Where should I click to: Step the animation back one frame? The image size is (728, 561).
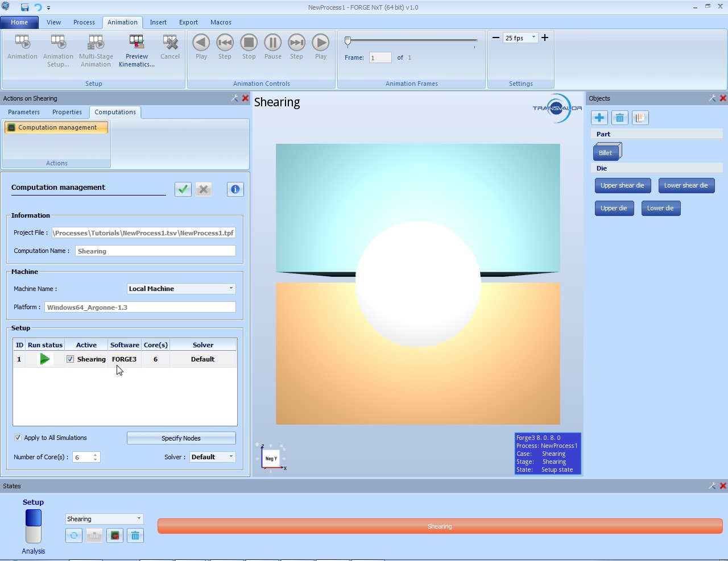(x=225, y=43)
